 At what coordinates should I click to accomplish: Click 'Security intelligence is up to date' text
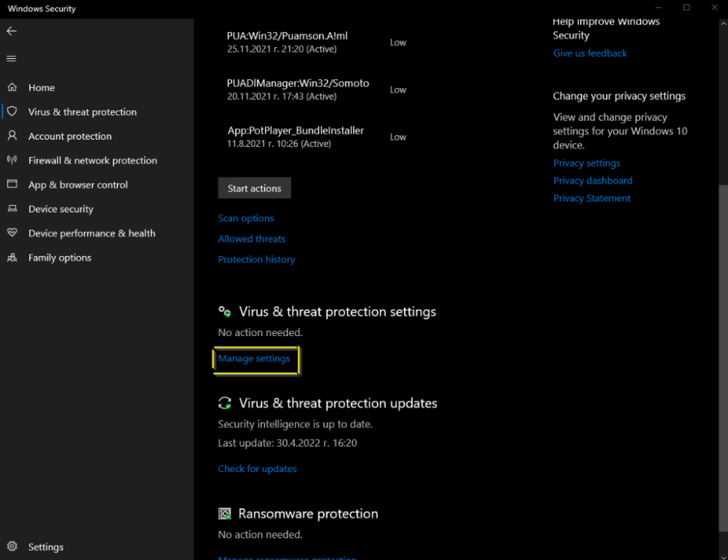(295, 424)
